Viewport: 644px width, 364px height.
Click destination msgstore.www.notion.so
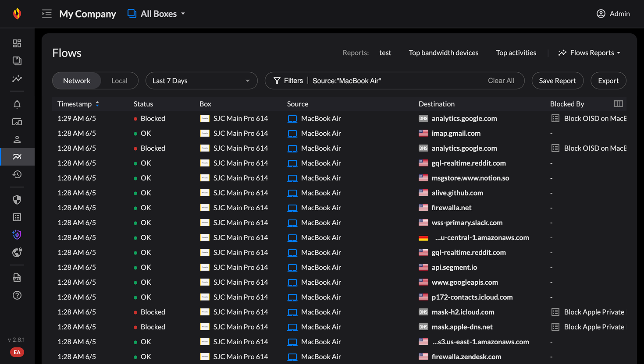pyautogui.click(x=470, y=178)
